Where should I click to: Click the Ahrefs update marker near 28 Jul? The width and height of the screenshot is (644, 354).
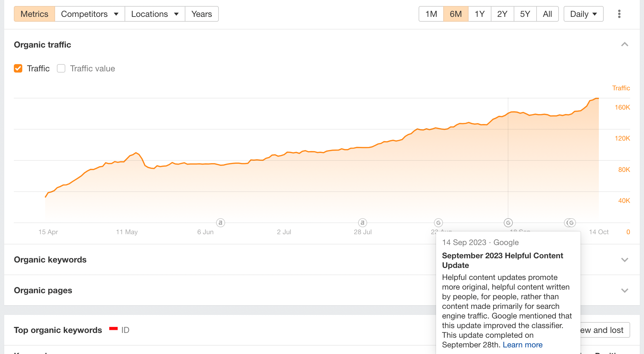[363, 223]
